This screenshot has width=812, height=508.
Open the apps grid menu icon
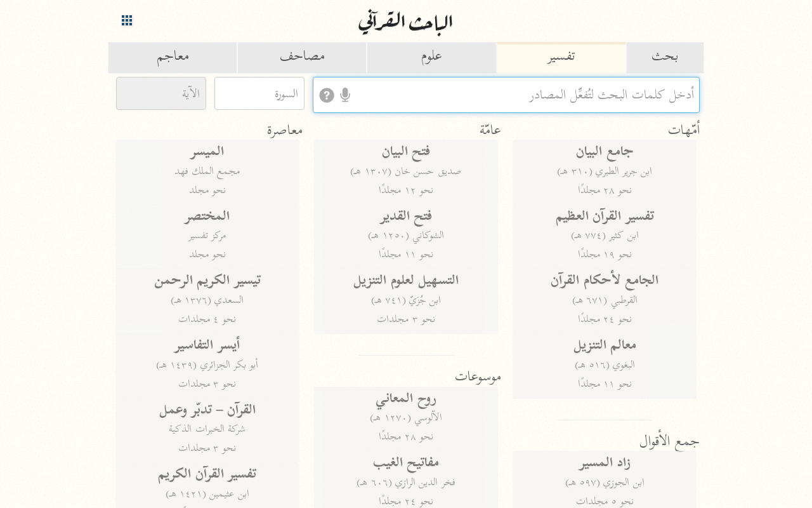[x=127, y=20]
